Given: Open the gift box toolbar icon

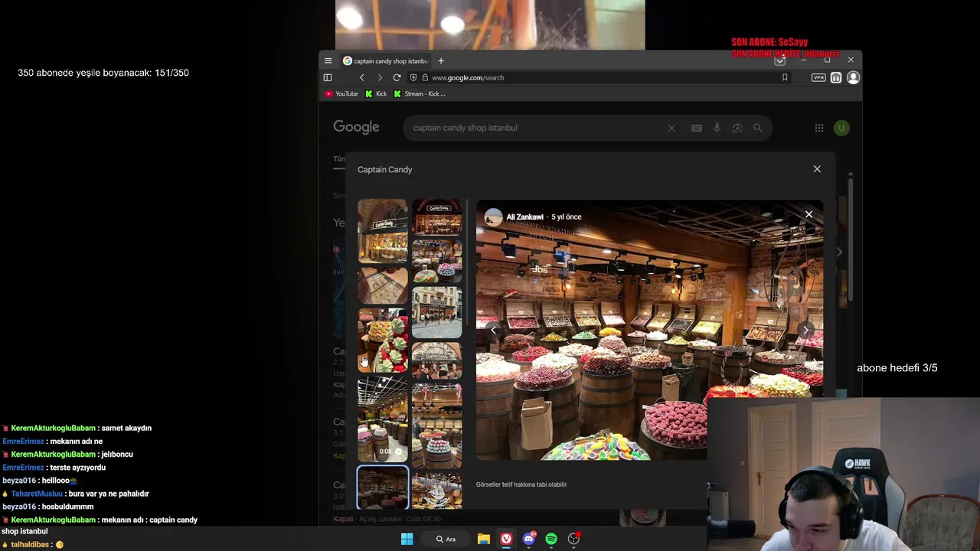Looking at the screenshot, I should 836,77.
